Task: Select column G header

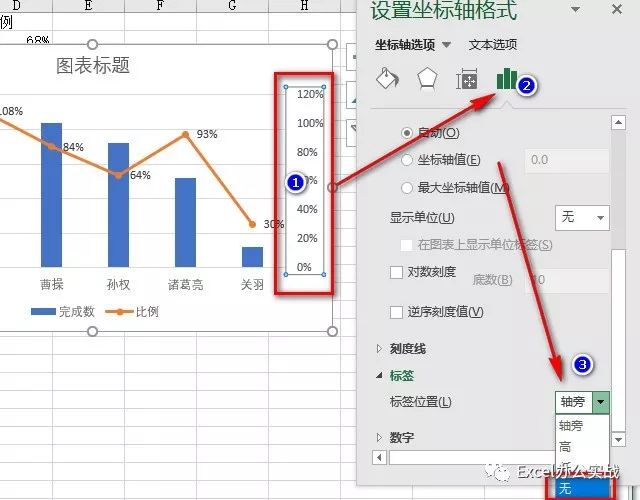Action: pyautogui.click(x=232, y=5)
